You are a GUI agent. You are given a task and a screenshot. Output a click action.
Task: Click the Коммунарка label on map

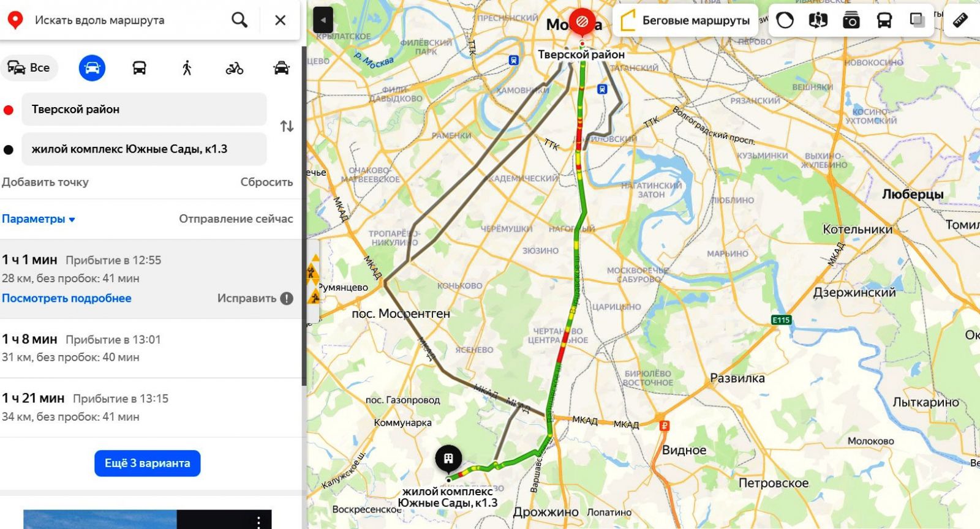click(402, 422)
